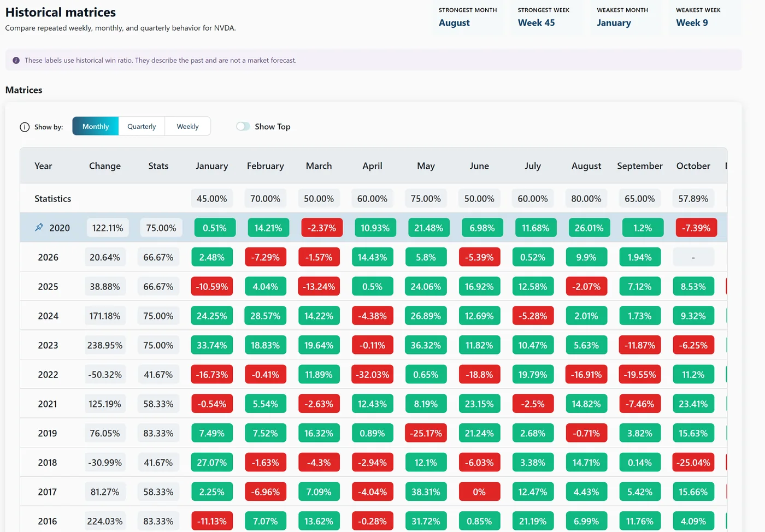The image size is (765, 532).
Task: Click the 2018 October cell -25.04%
Action: (x=693, y=463)
